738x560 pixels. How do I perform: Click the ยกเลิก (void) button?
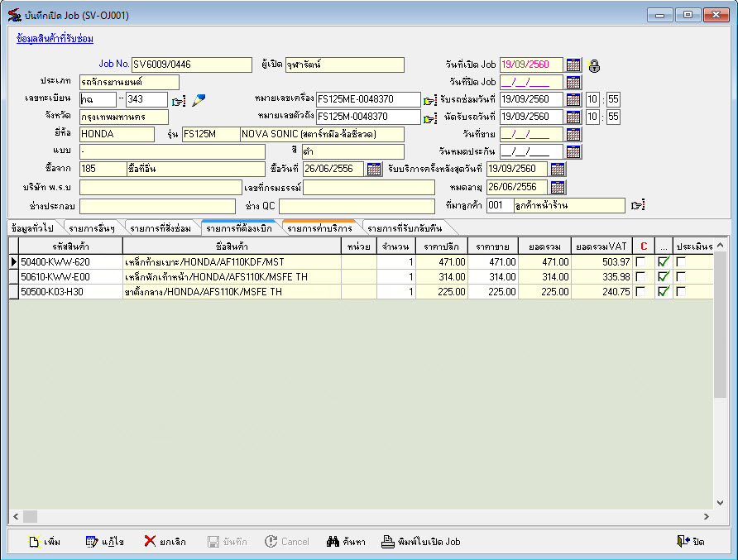tap(165, 542)
